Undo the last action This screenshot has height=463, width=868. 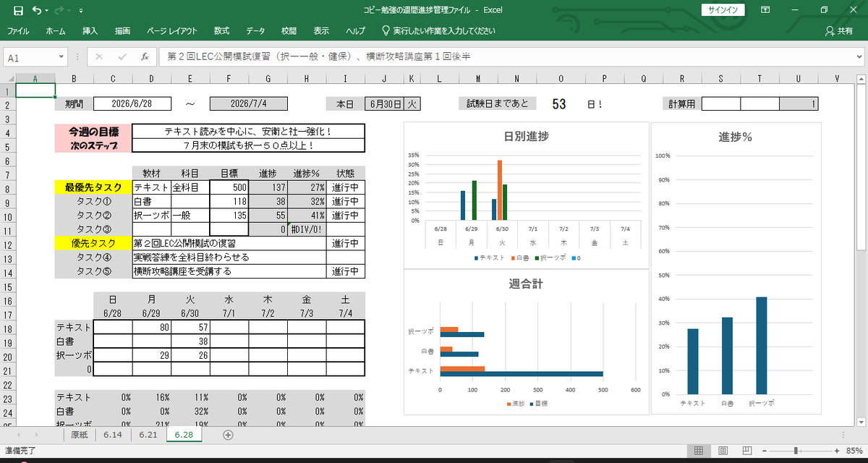point(36,10)
